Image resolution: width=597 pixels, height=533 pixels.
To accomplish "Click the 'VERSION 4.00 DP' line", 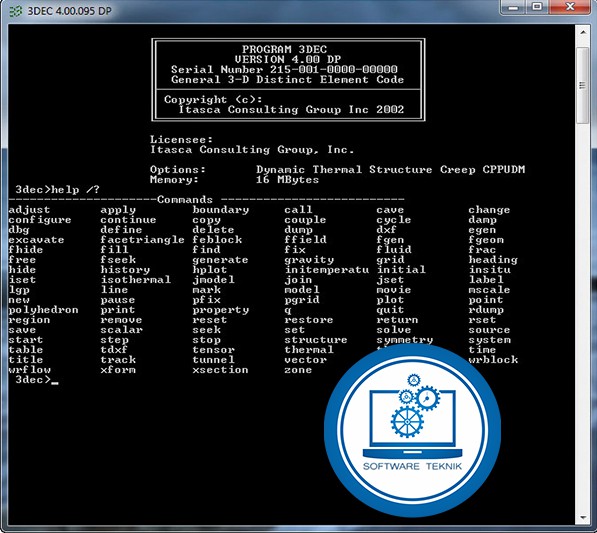I will [x=288, y=59].
